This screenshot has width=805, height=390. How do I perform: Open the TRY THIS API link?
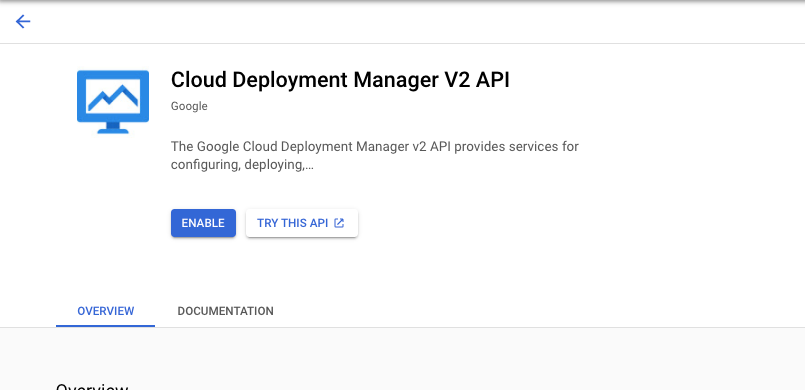[302, 223]
